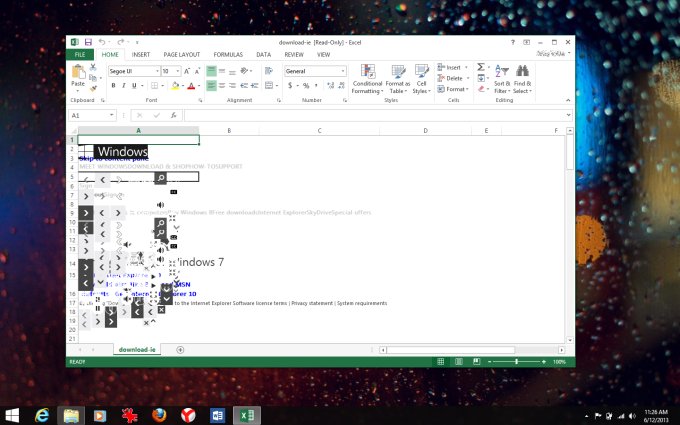The image size is (680, 425).
Task: Increase the cell indent
Action: pyautogui.click(x=255, y=85)
